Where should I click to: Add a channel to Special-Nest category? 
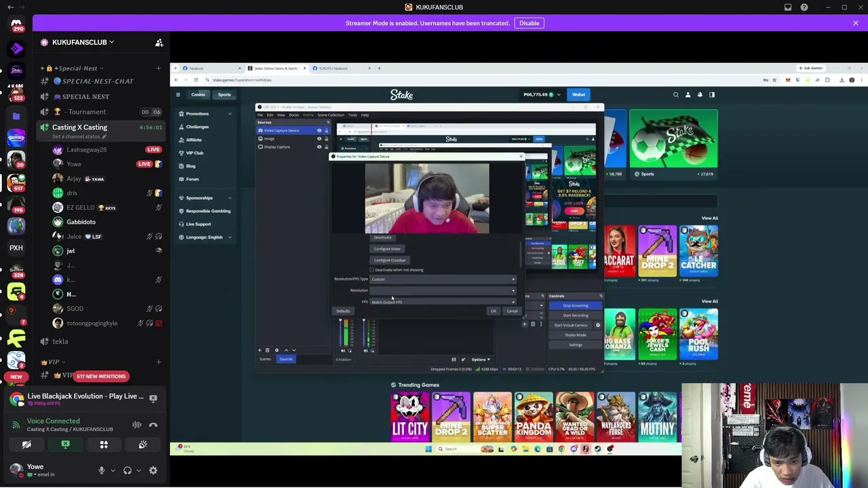[159, 68]
